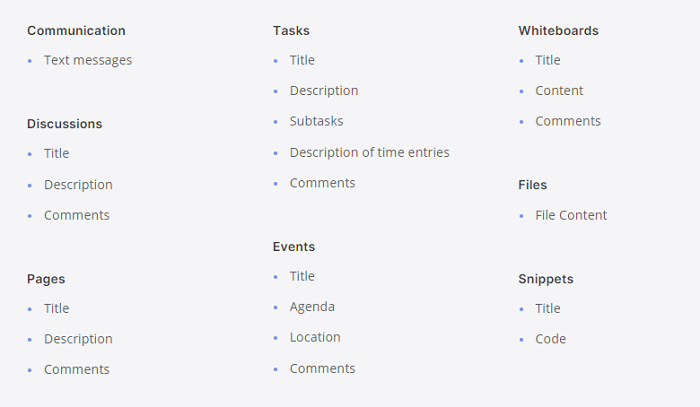
Task: Click the Files heading
Action: 533,185
